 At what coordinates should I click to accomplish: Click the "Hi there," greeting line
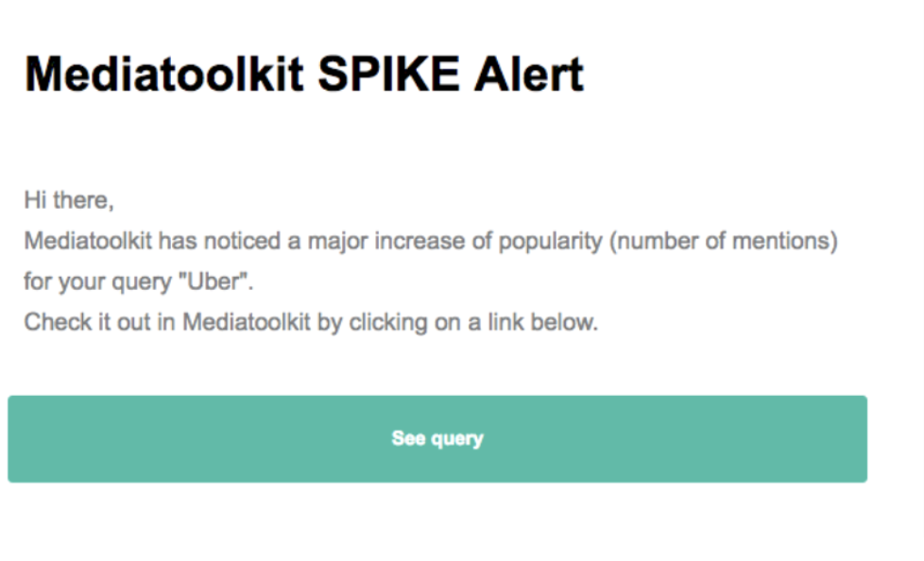point(69,200)
